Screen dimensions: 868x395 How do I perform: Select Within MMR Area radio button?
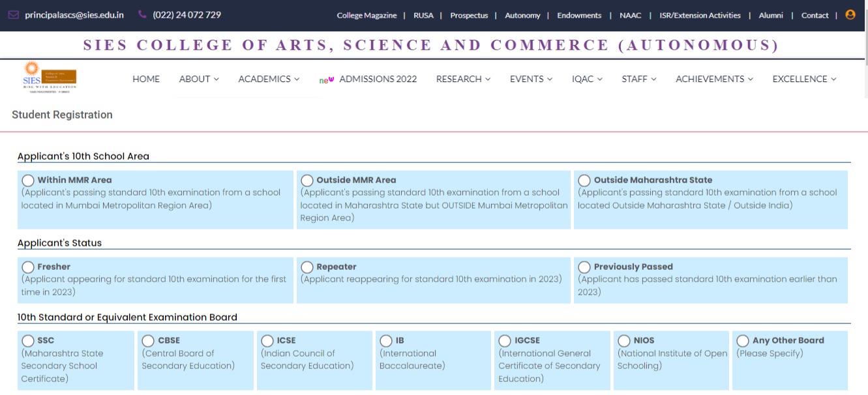28,181
